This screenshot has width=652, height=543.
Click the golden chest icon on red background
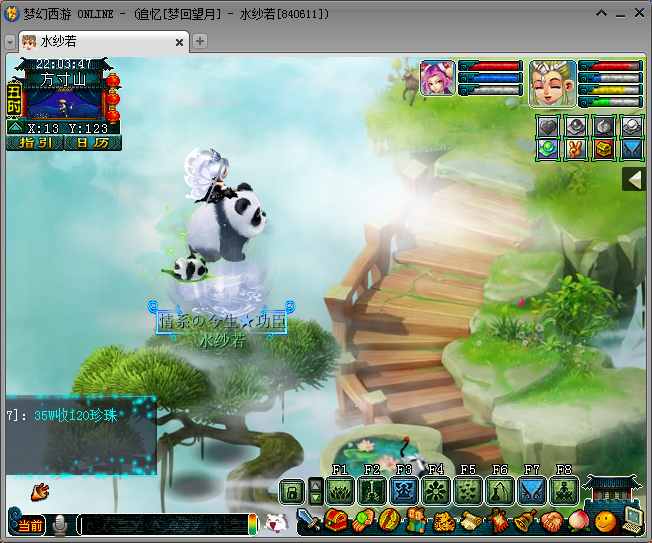pyautogui.click(x=604, y=149)
